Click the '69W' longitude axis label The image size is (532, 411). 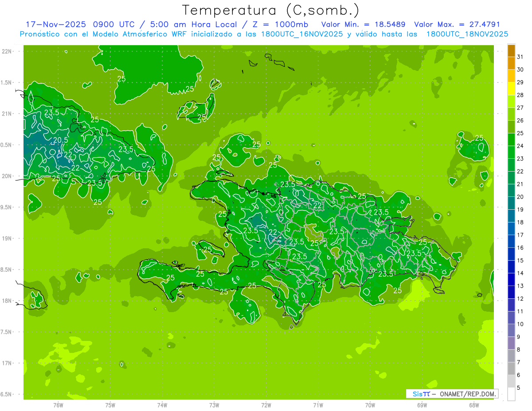422,404
